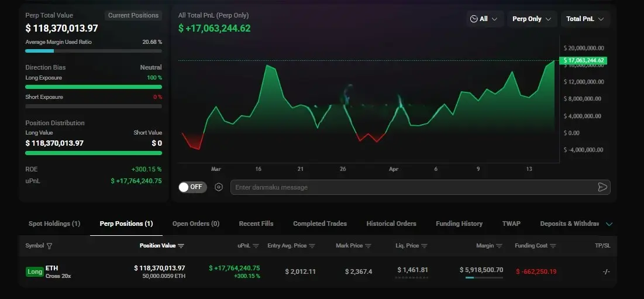
Task: Sort by uPnL column icon
Action: (x=256, y=246)
